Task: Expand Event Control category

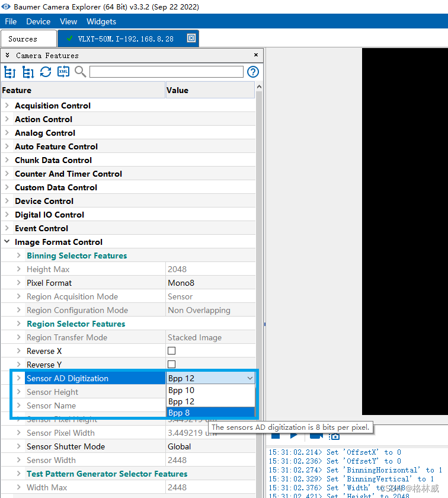Action: click(7, 228)
